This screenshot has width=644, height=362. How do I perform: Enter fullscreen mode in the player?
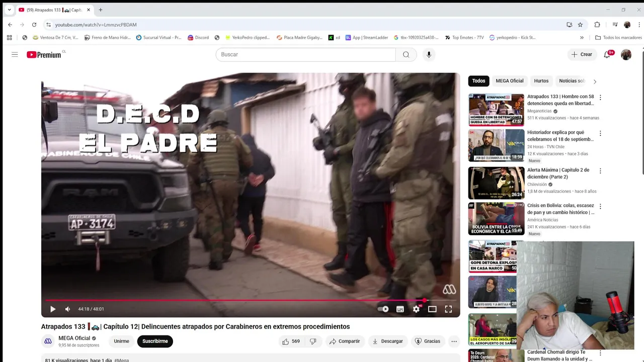[448, 309]
